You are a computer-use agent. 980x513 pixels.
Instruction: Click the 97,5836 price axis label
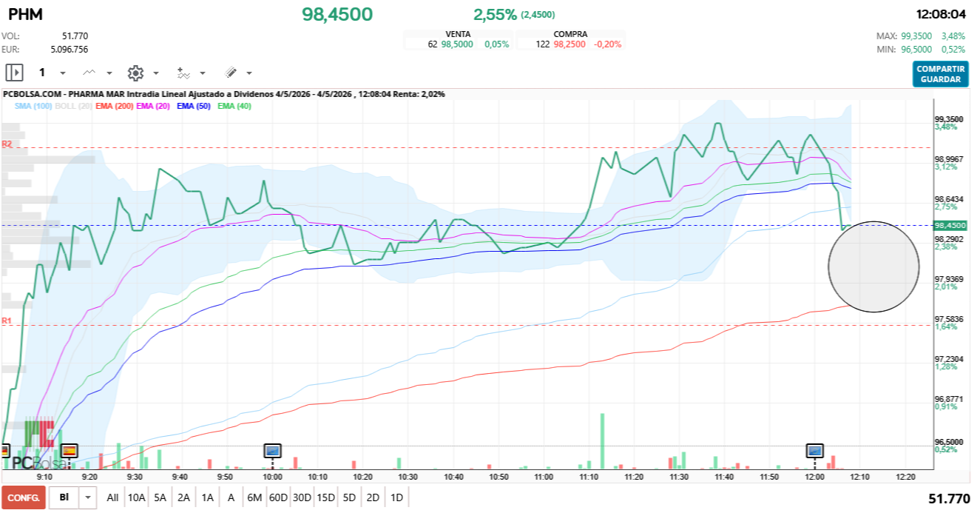click(x=949, y=319)
